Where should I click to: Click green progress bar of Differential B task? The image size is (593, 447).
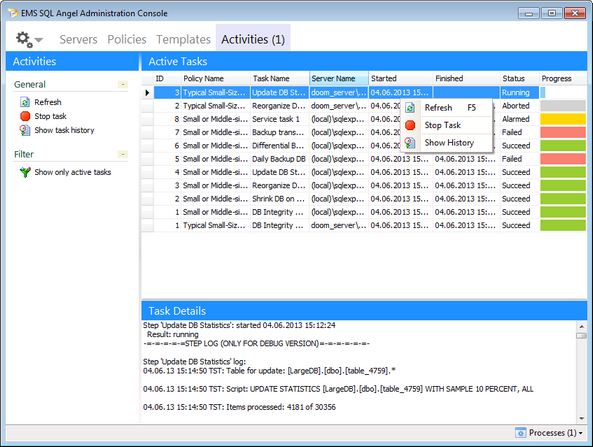click(x=563, y=146)
